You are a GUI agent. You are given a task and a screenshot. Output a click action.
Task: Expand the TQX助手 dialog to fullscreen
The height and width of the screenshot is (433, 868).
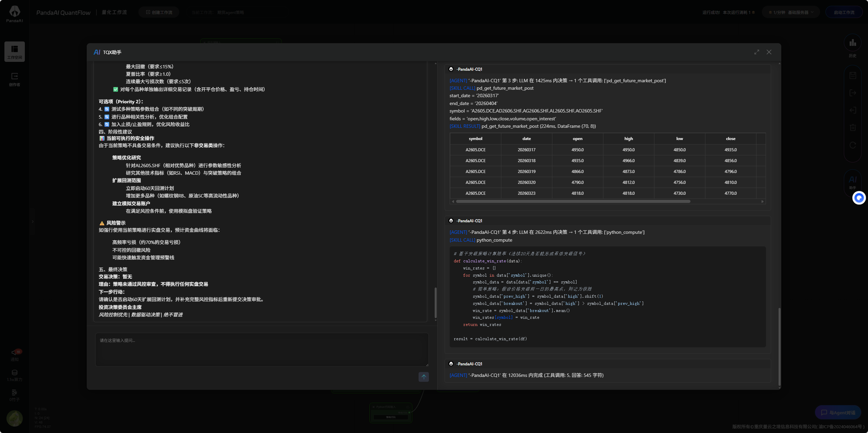pos(756,52)
